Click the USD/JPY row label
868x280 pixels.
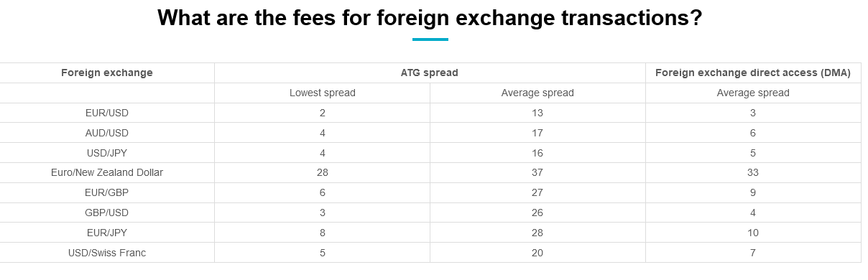pos(107,153)
